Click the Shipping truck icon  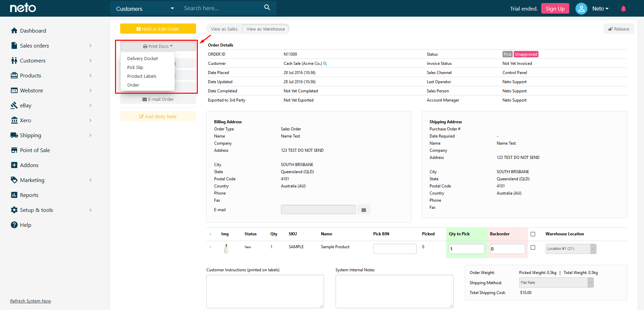click(x=14, y=135)
